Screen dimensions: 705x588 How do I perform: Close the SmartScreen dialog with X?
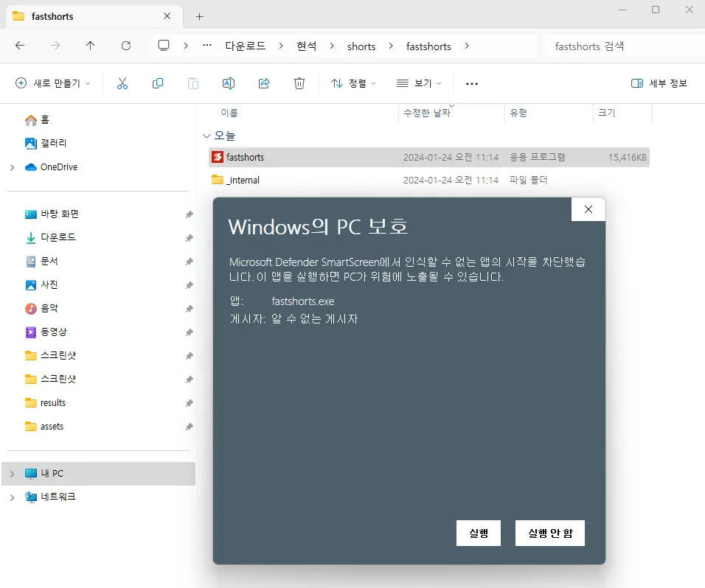point(588,209)
